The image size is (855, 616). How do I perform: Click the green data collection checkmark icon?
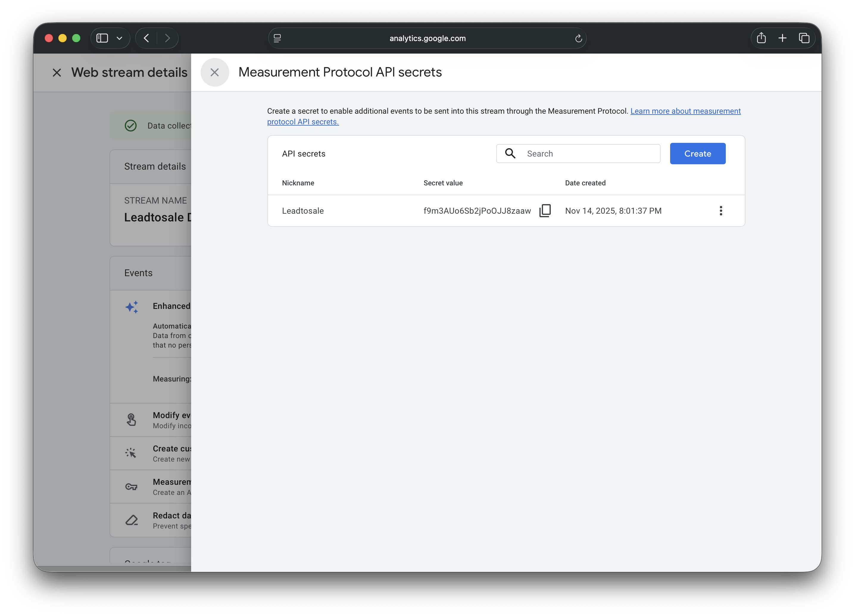130,126
